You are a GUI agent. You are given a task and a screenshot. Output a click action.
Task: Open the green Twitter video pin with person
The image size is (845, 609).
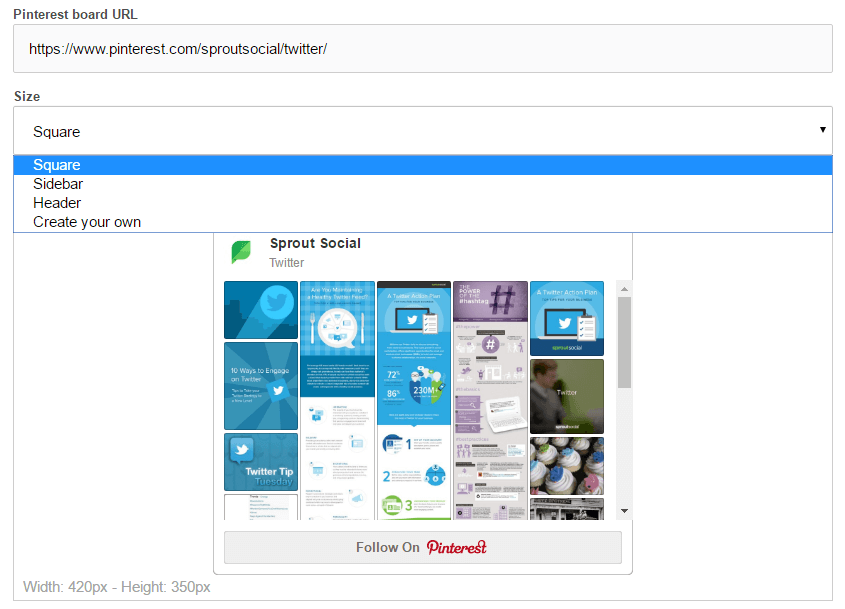[567, 397]
